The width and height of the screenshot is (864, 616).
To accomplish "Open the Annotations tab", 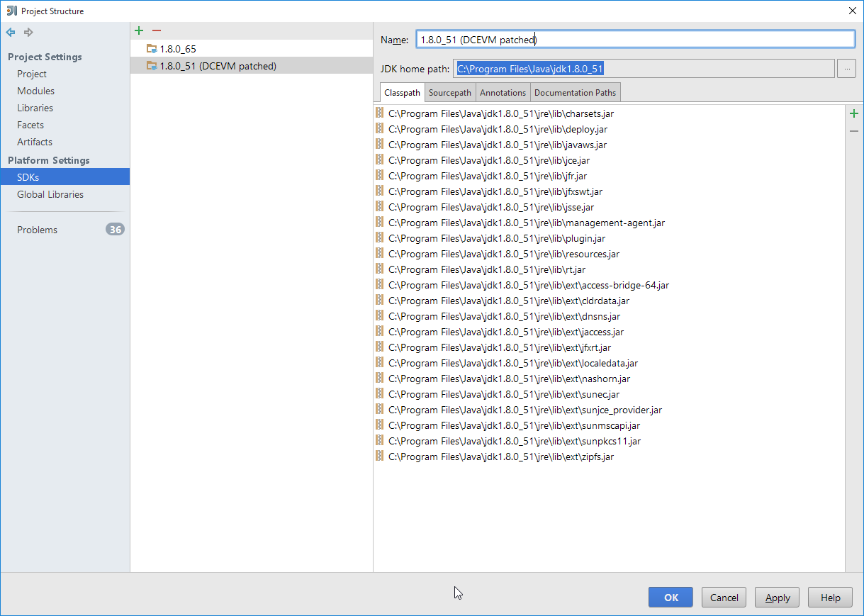I will [x=503, y=93].
